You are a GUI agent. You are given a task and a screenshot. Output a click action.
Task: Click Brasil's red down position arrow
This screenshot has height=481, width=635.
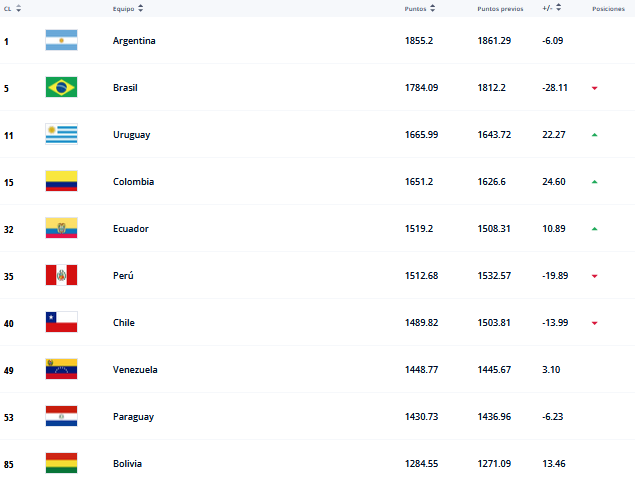pyautogui.click(x=594, y=88)
